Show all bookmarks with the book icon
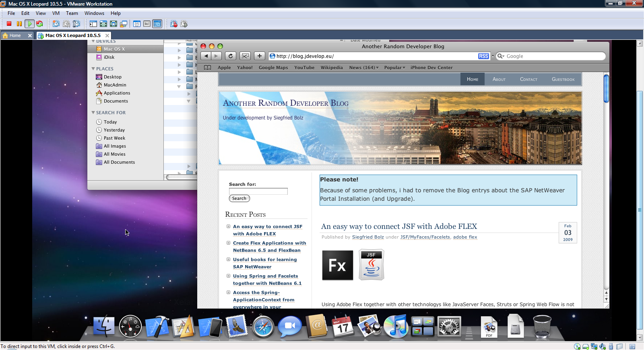Image resolution: width=644 pixels, height=350 pixels. pyautogui.click(x=208, y=68)
